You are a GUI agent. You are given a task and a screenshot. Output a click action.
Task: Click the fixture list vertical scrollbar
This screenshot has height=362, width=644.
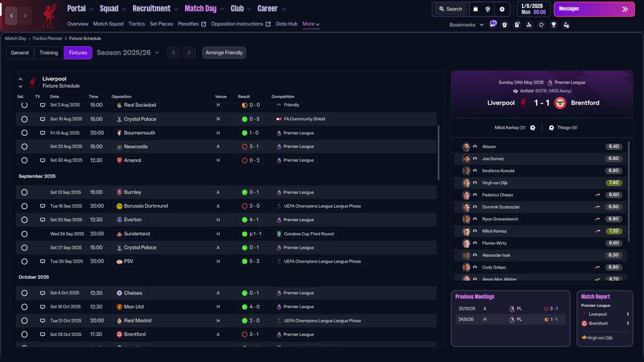tap(439, 153)
